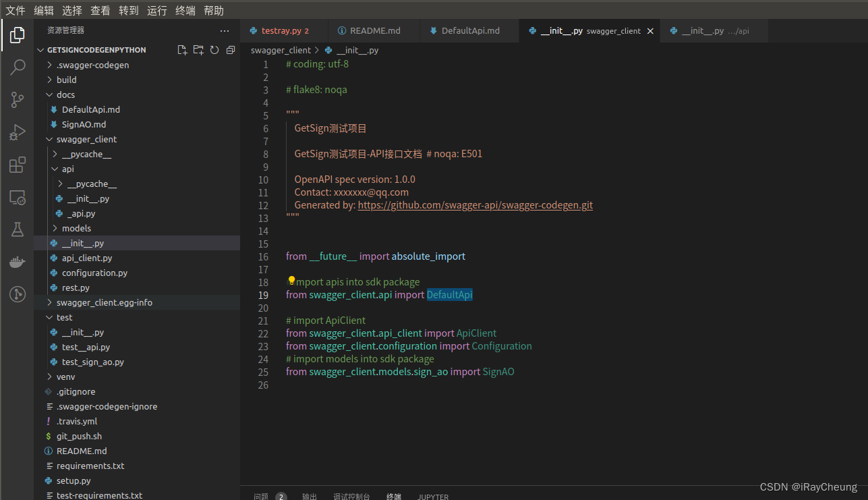The height and width of the screenshot is (500, 868).
Task: Close the __init__.py swagger_client tab
Action: tap(650, 31)
